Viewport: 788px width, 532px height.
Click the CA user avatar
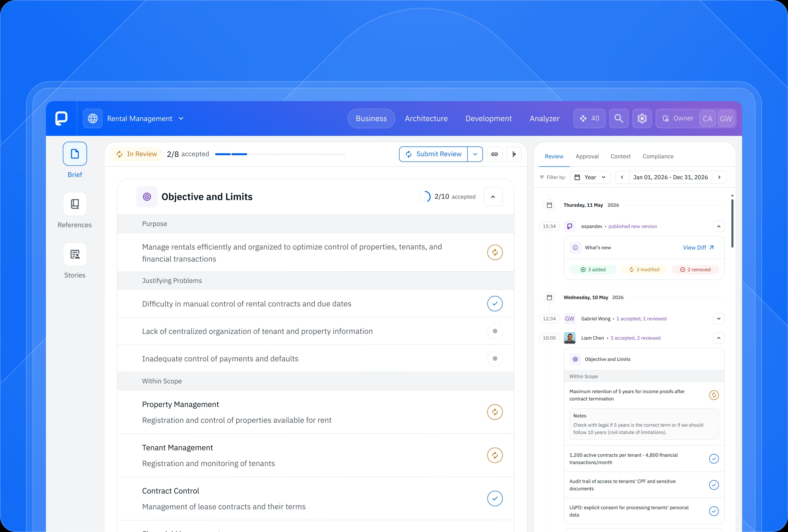(707, 119)
